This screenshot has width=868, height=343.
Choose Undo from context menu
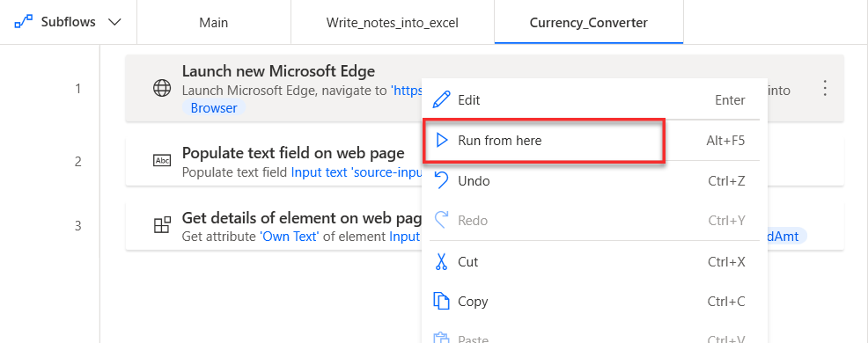(594, 181)
